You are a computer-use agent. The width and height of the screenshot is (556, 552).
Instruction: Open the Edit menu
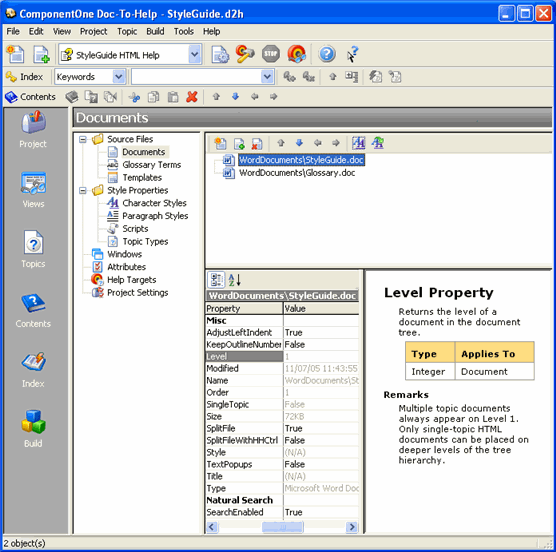(x=36, y=31)
